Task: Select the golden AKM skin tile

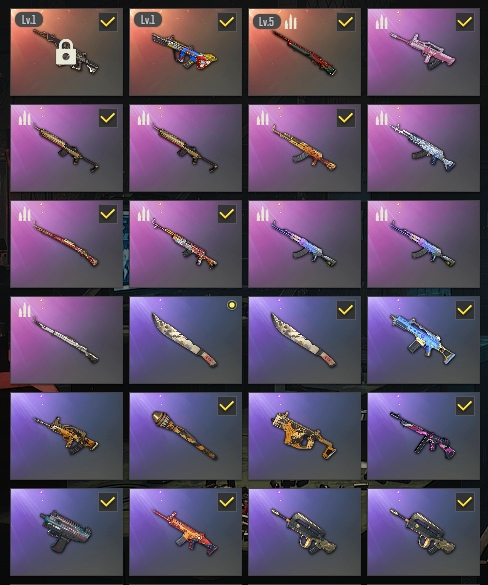Action: (x=304, y=148)
